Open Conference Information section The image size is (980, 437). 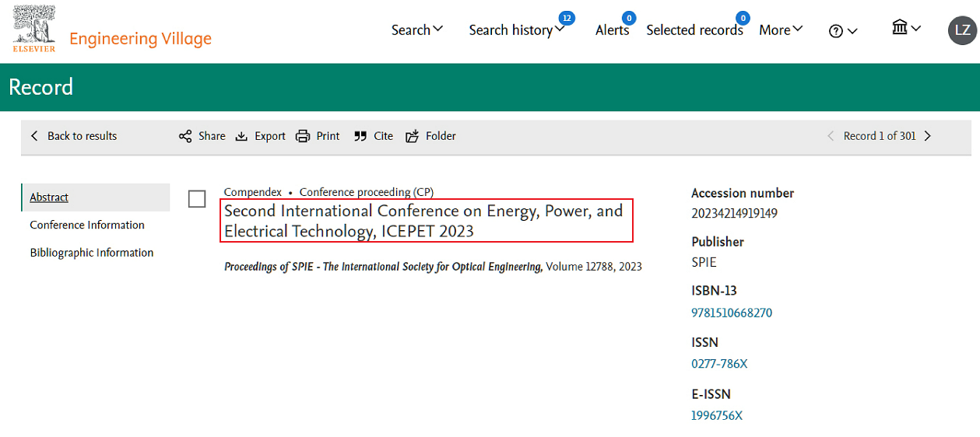pos(87,225)
